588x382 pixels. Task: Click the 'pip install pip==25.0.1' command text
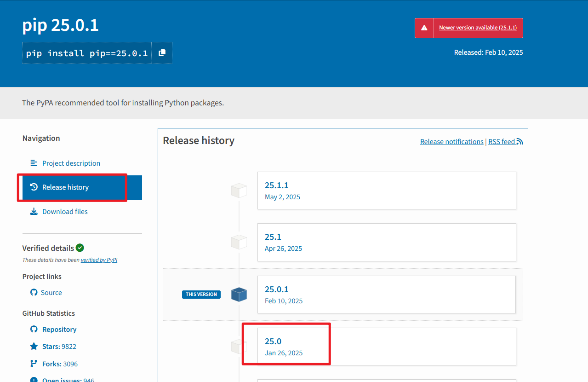(87, 53)
